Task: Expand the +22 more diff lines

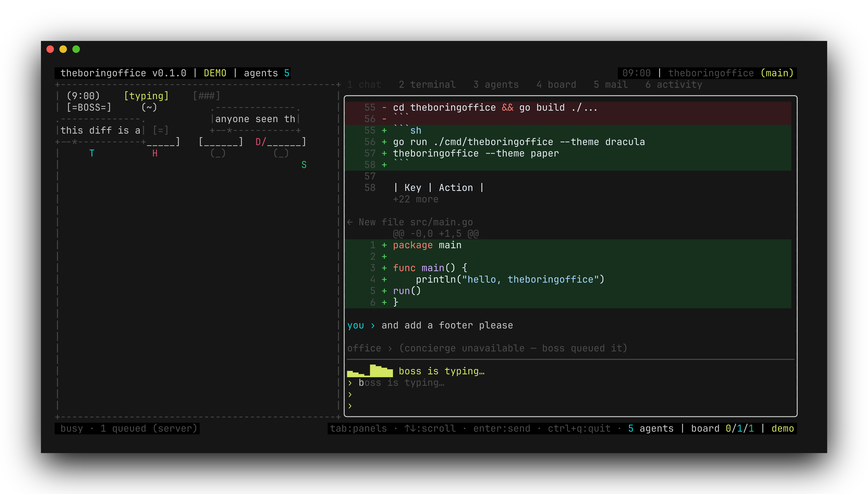Action: (416, 199)
